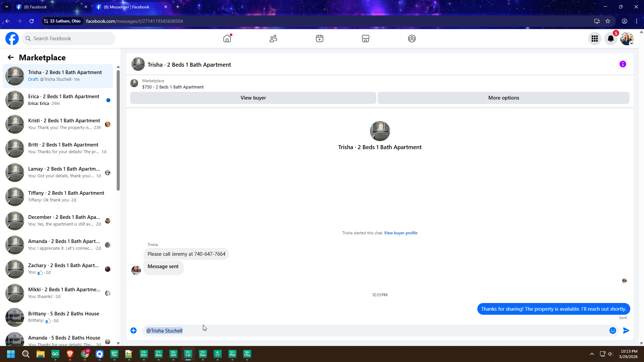
Task: Open the Tiffany conversation
Action: pyautogui.click(x=58, y=196)
